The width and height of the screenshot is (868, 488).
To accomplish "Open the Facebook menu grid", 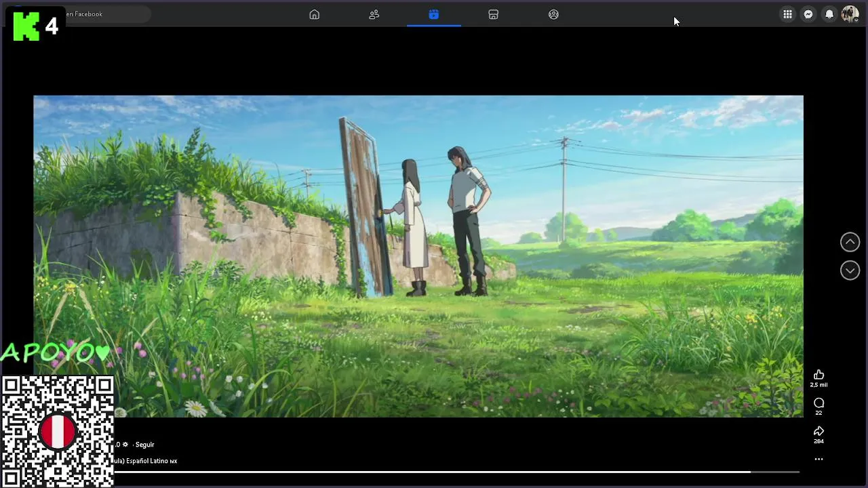I will (787, 14).
